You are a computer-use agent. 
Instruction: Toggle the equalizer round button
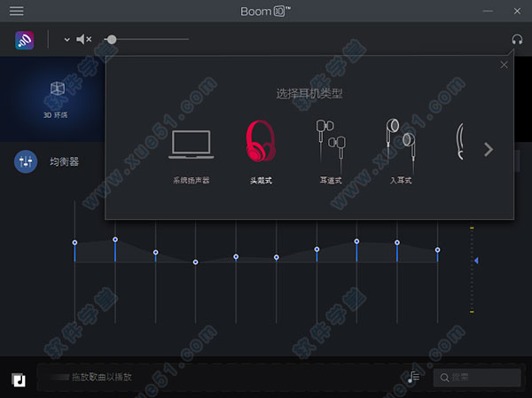point(26,161)
